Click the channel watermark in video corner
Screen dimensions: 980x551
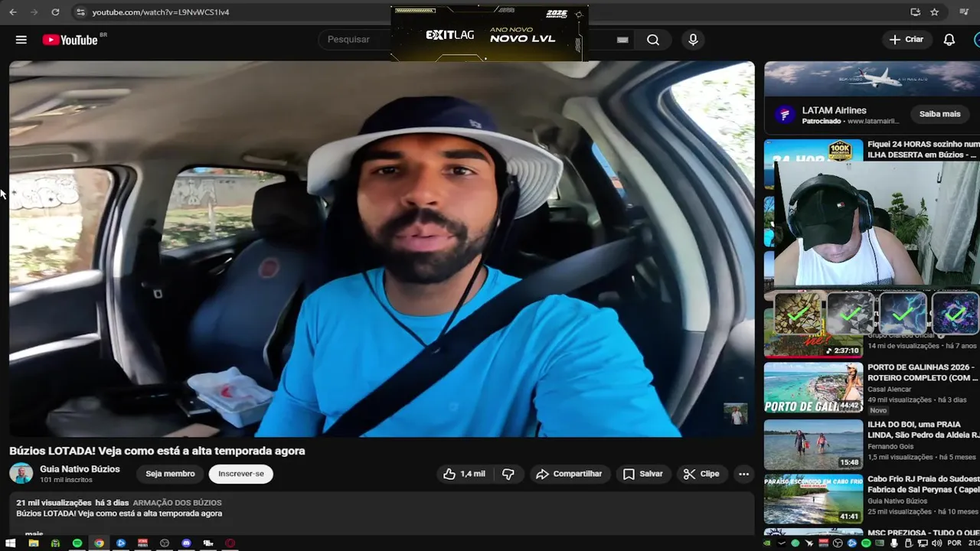[x=736, y=414]
